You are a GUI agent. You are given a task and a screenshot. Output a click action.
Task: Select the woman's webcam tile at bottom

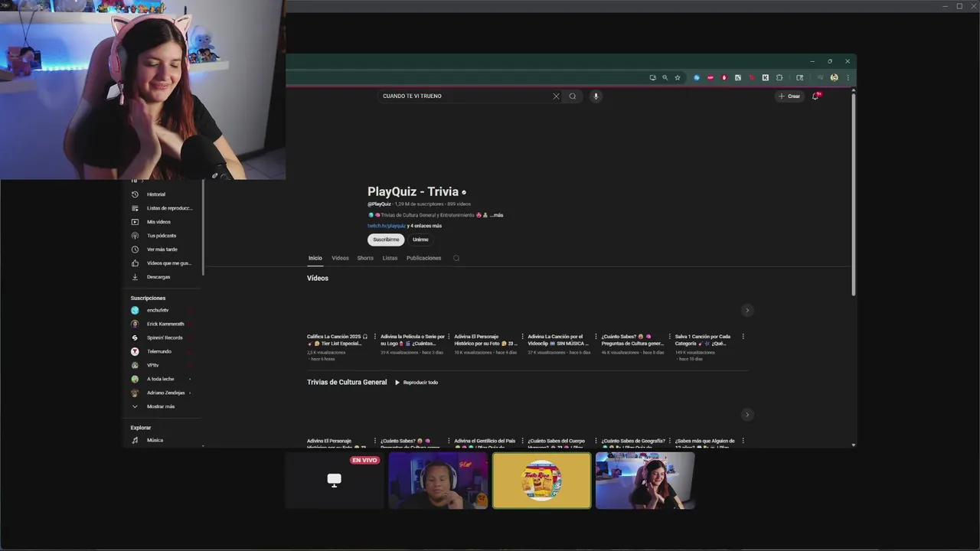(x=645, y=481)
